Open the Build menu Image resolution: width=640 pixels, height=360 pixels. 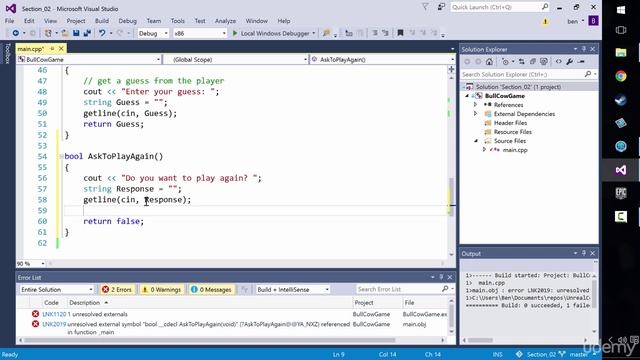[102, 21]
